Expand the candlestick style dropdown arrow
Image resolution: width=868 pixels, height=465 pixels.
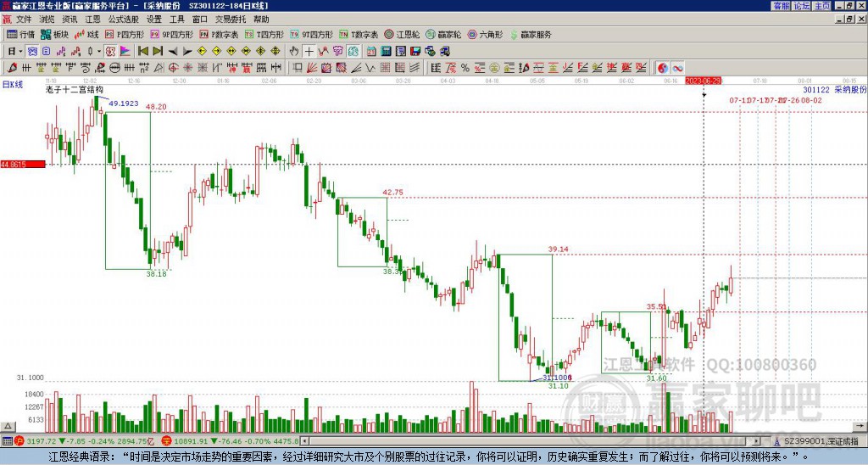click(99, 52)
